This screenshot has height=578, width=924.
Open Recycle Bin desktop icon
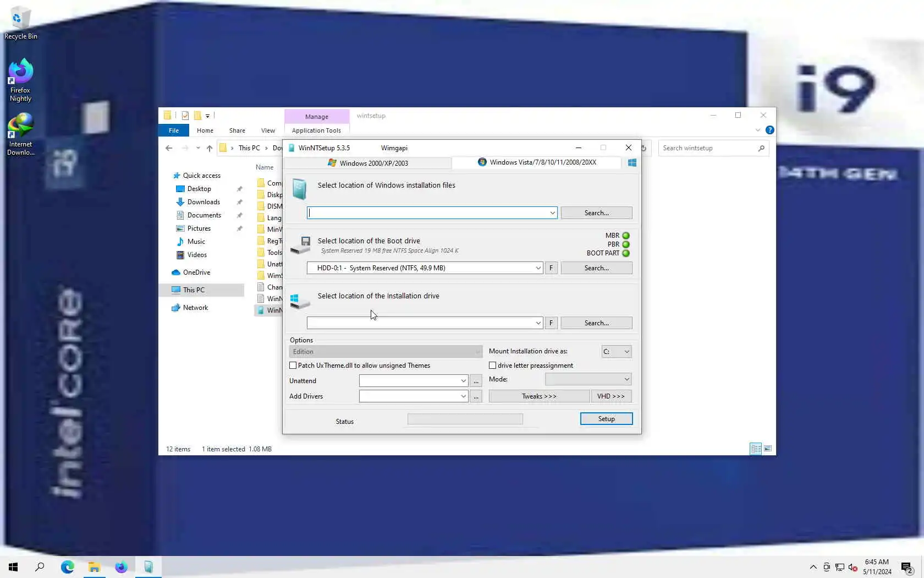21,23
